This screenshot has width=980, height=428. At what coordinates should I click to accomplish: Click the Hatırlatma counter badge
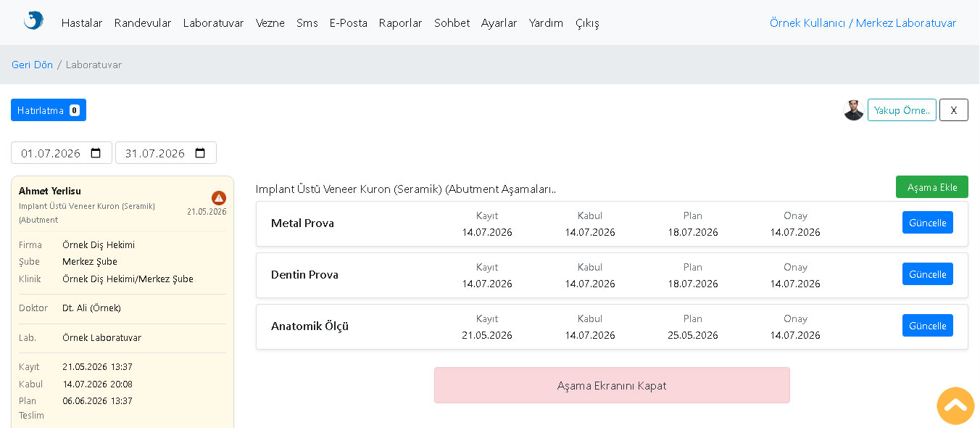[x=75, y=110]
